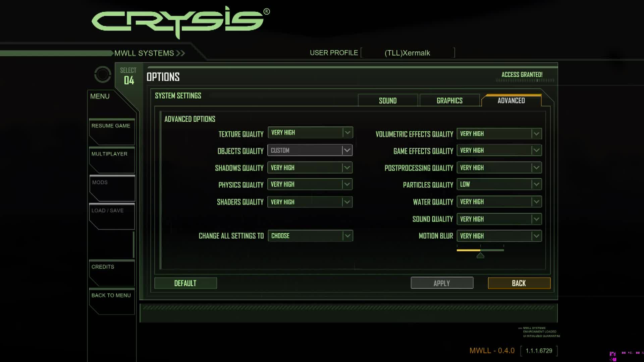
Task: Click the Crysis logo at top
Action: tap(180, 21)
